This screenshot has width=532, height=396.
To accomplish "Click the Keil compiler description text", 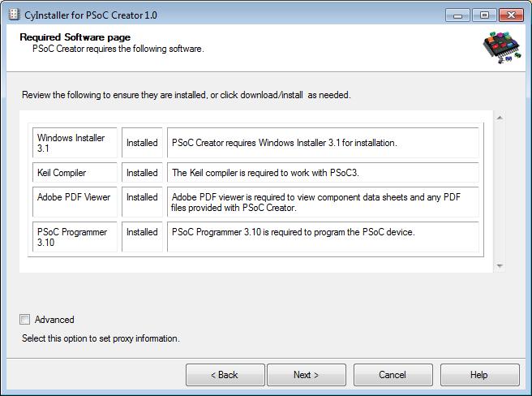I will [x=265, y=173].
